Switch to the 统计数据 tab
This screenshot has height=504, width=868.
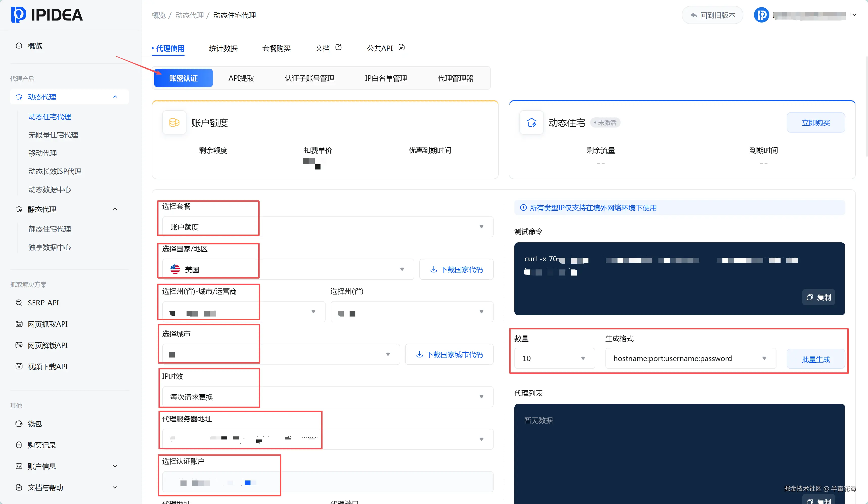(223, 48)
